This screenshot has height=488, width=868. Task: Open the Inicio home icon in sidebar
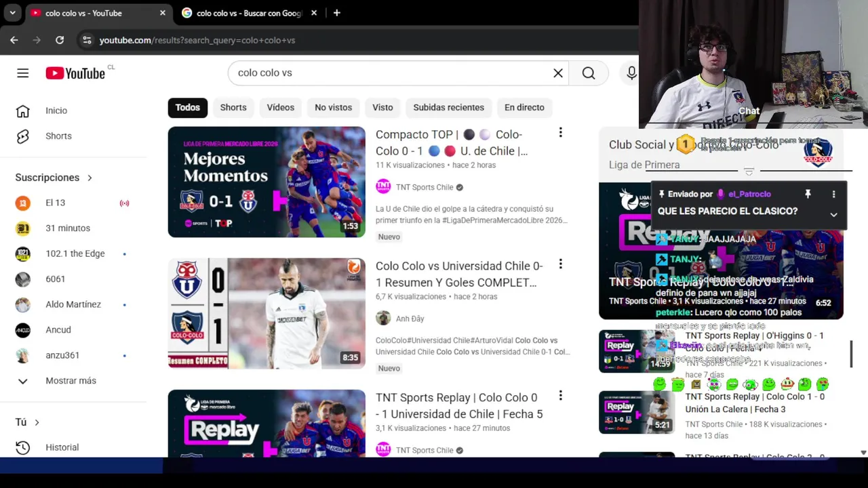[23, 110]
